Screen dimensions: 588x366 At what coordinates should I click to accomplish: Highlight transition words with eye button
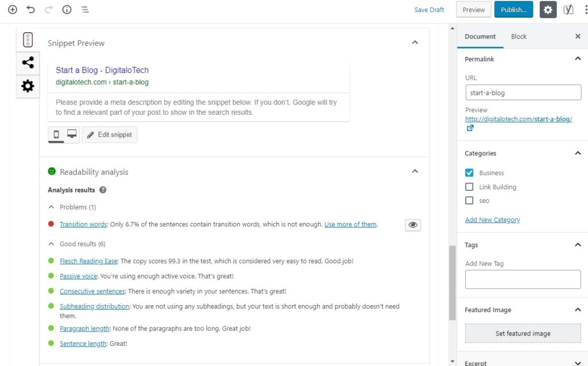click(413, 225)
